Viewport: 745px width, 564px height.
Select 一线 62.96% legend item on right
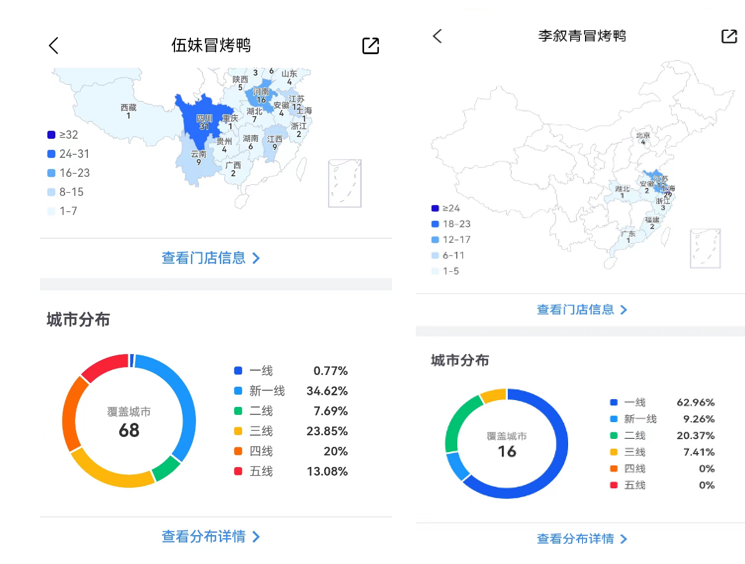coord(661,403)
